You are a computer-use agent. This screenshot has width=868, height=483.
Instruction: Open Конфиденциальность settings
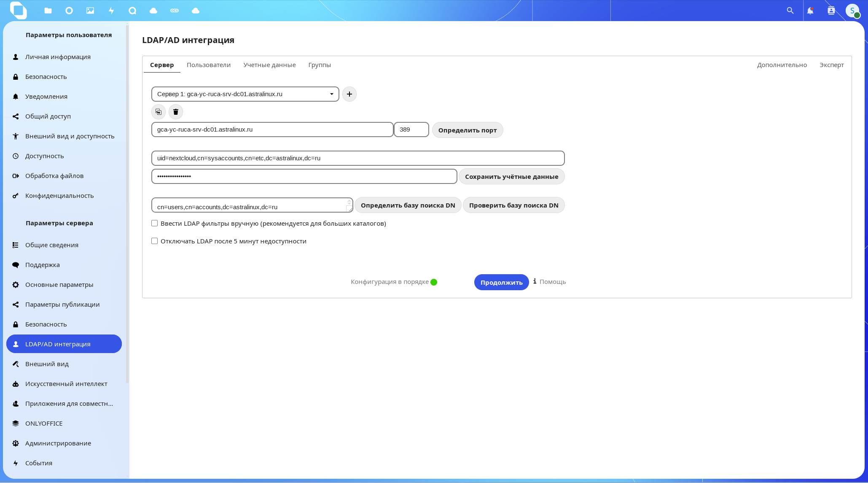click(64, 196)
